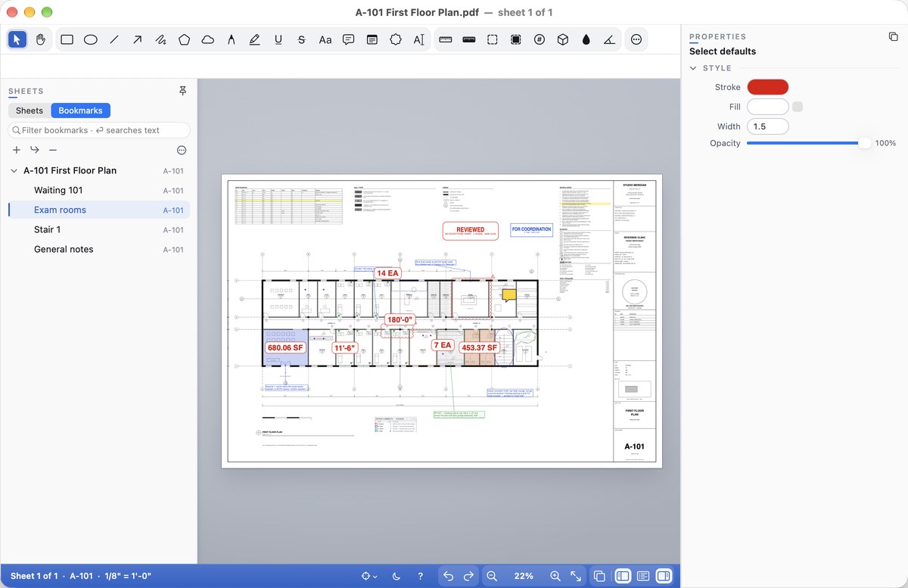Screen dimensions: 908x588
Task: Open the toolbar more options menu
Action: click(636, 39)
